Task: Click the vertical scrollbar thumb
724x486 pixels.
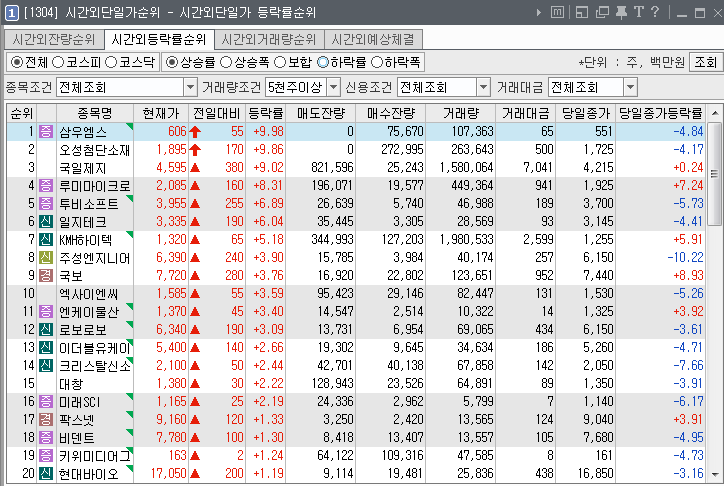Action: pos(715,174)
